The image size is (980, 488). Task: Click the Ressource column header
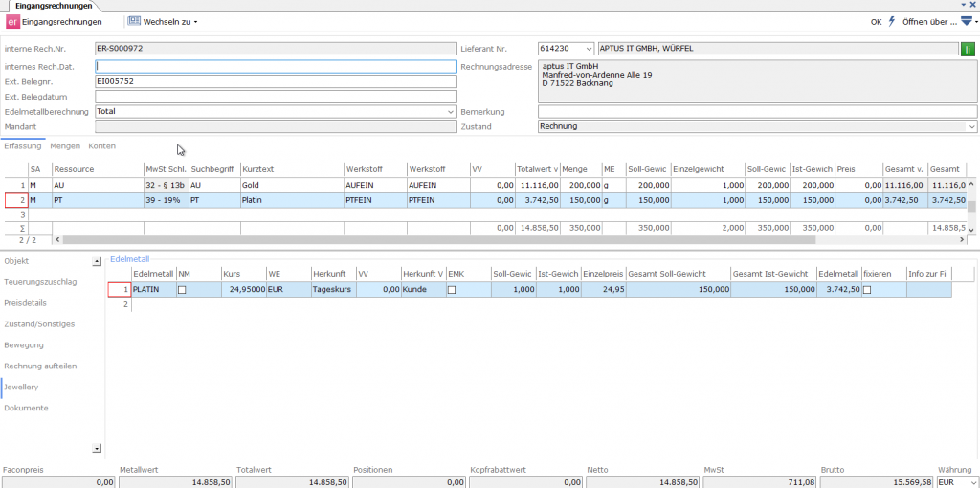coord(99,169)
